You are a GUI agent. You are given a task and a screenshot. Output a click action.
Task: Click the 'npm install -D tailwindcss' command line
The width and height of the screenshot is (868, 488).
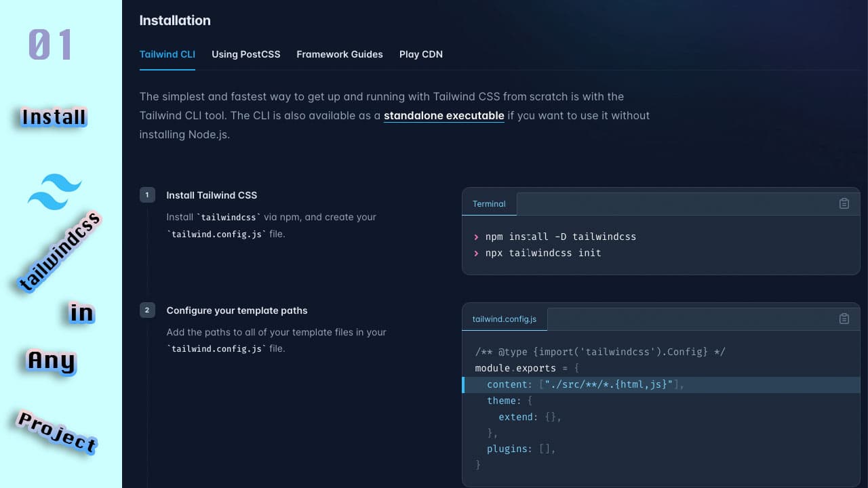click(x=560, y=237)
